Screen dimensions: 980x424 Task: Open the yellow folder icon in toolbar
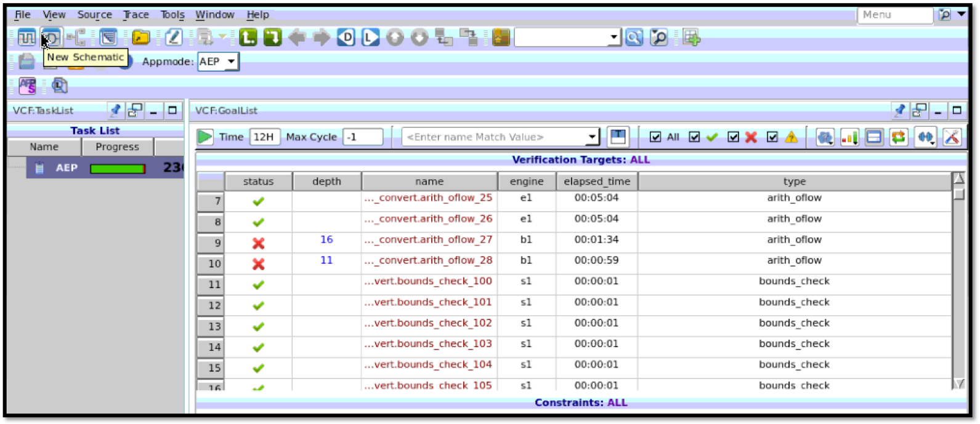(141, 38)
